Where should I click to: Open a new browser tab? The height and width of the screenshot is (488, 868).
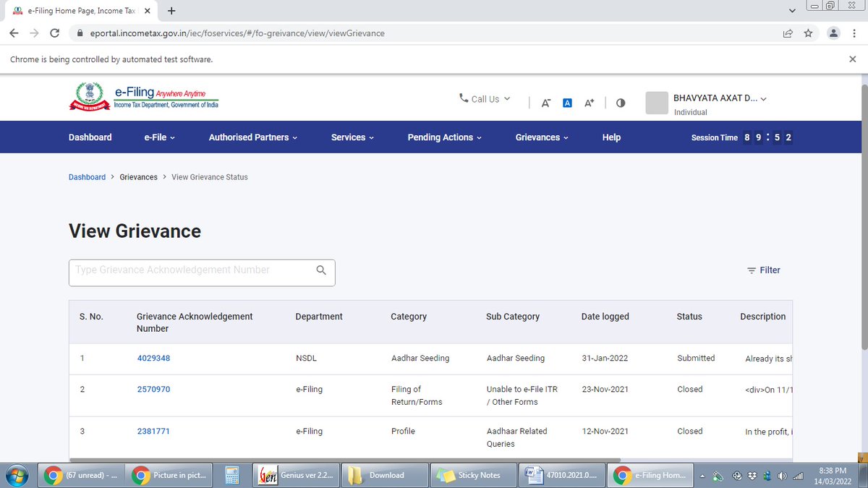pos(171,11)
